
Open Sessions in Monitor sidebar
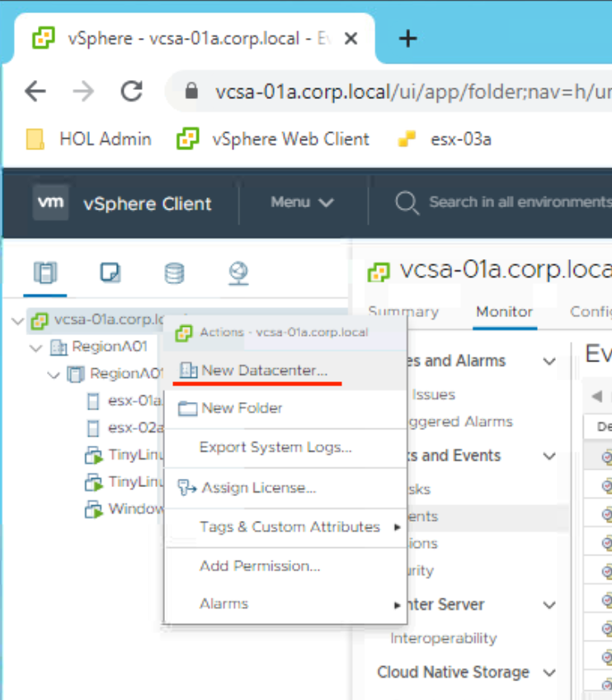click(x=423, y=544)
